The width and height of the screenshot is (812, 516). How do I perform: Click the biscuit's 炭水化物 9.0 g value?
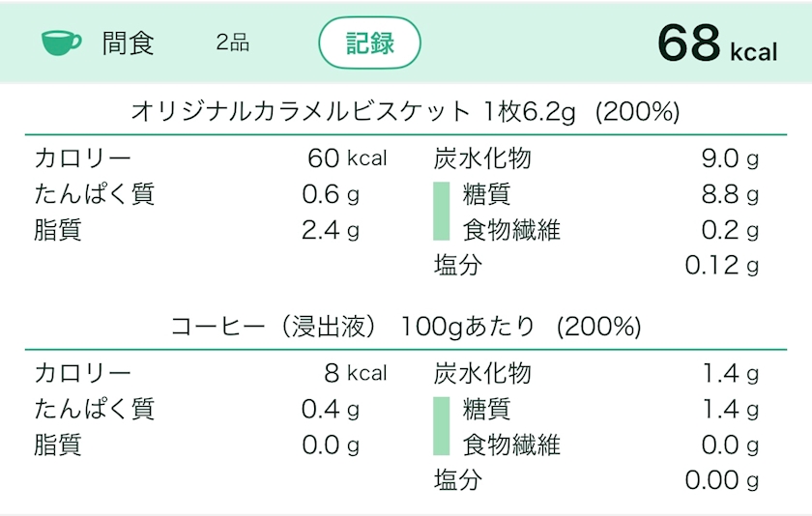pyautogui.click(x=729, y=158)
